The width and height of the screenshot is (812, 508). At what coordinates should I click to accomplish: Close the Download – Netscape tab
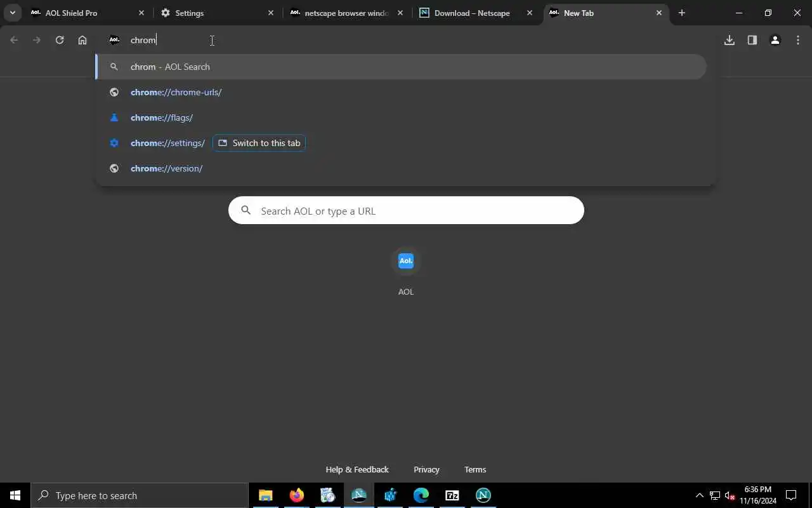530,13
